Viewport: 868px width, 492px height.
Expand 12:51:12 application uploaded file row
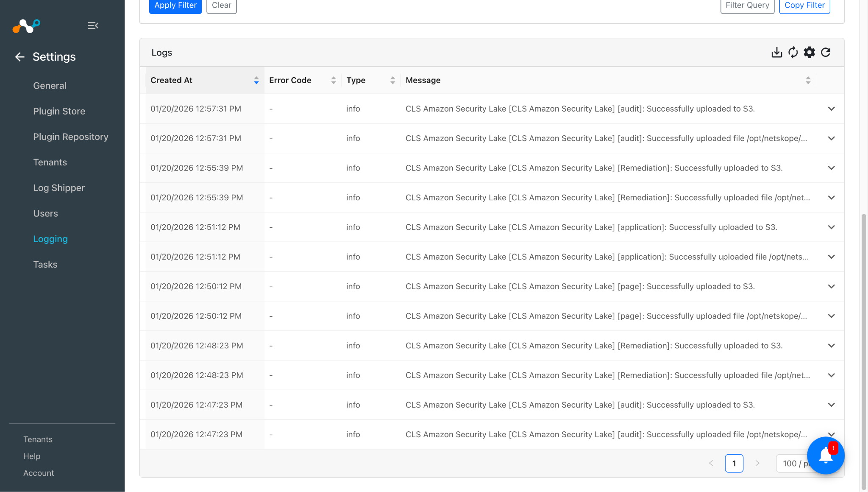tap(831, 257)
